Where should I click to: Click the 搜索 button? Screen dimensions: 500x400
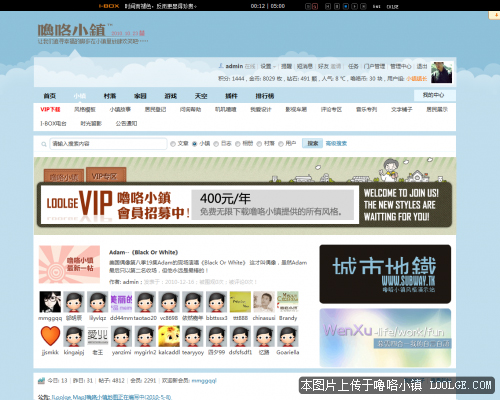pyautogui.click(x=312, y=143)
